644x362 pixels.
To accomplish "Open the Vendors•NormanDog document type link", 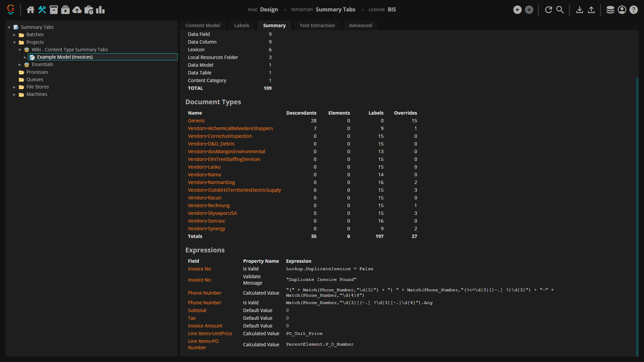I will coord(211,182).
